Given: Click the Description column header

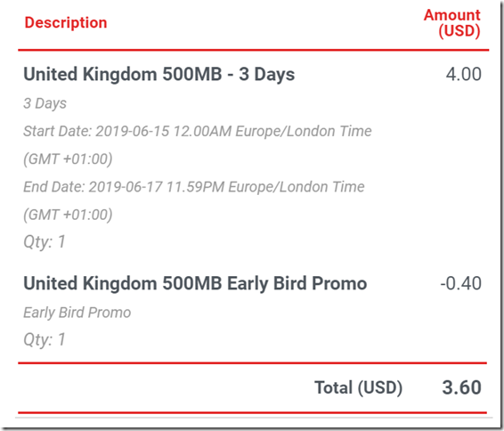Looking at the screenshot, I should click(66, 23).
